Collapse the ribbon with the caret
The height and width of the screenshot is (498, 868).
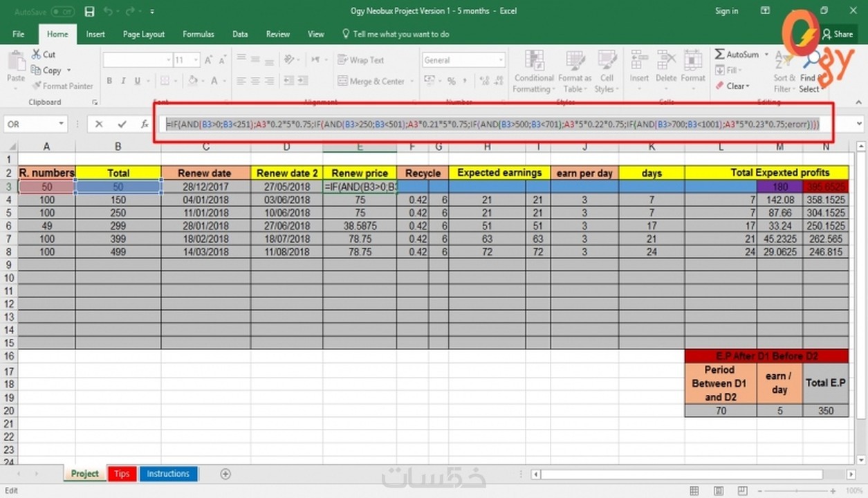[859, 102]
